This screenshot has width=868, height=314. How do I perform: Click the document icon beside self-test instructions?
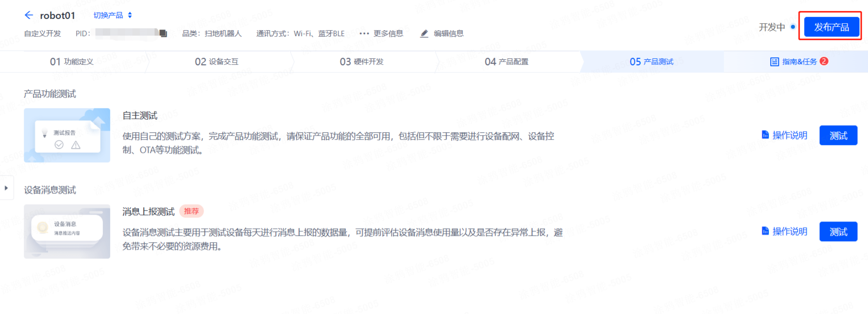click(765, 135)
